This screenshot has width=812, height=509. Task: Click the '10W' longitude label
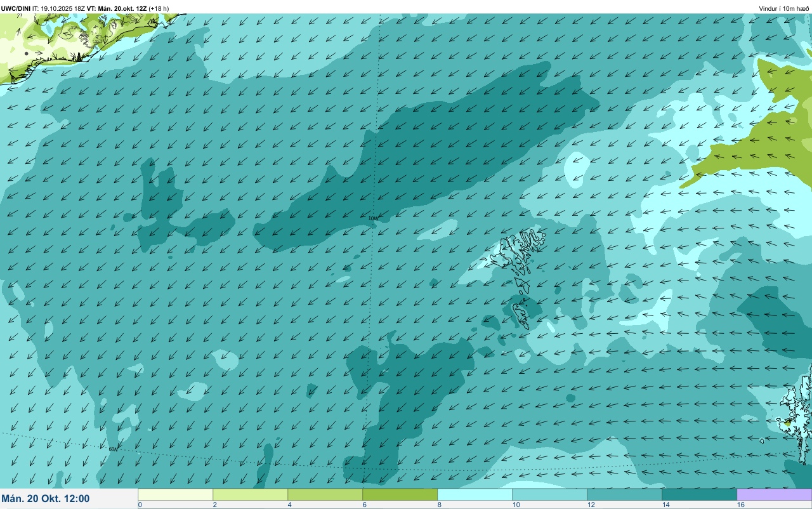tap(373, 218)
